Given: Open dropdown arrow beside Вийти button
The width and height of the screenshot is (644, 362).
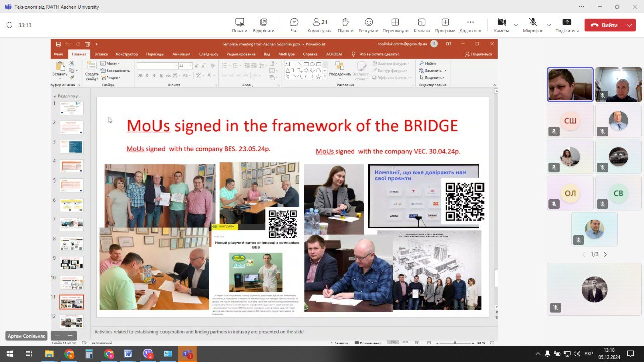Looking at the screenshot, I should pos(629,25).
